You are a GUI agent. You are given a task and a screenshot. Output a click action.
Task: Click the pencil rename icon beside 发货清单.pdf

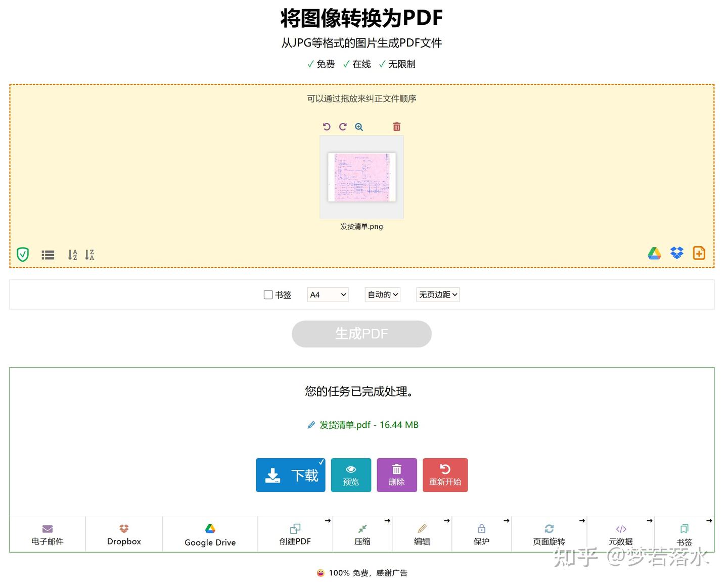click(x=311, y=425)
